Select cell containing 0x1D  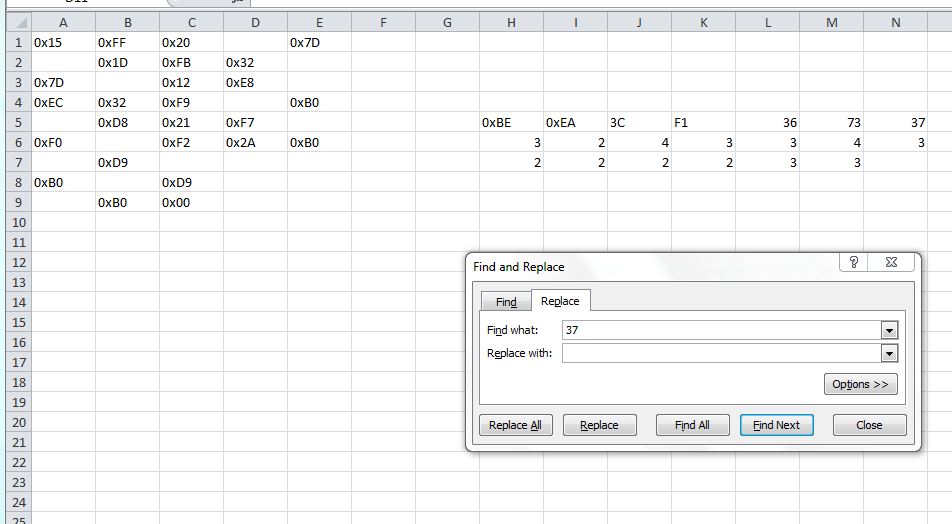(x=128, y=63)
